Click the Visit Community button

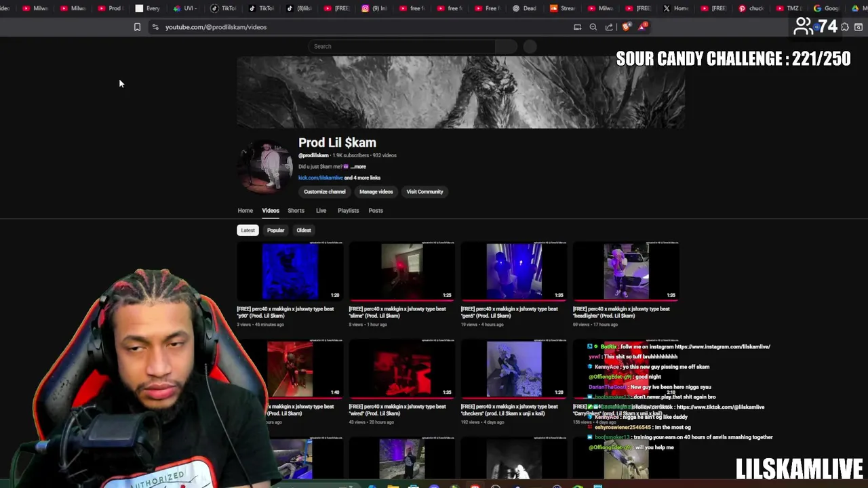[x=425, y=192]
